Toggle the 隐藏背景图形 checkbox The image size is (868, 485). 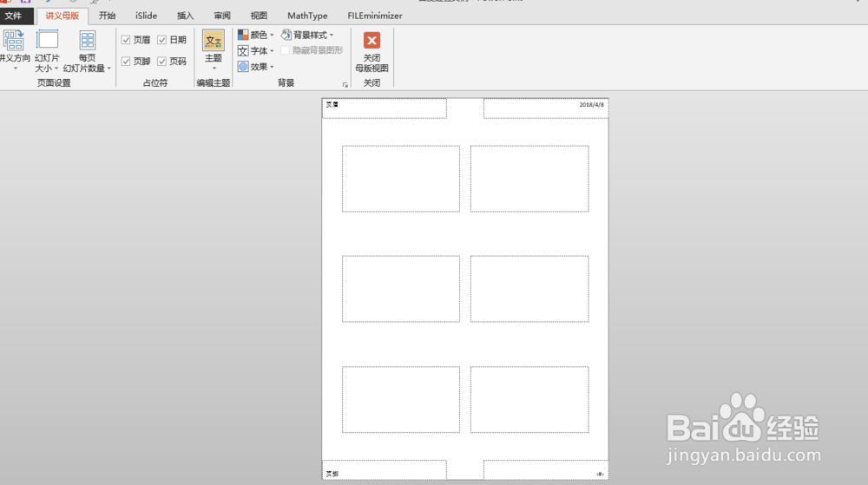point(285,50)
